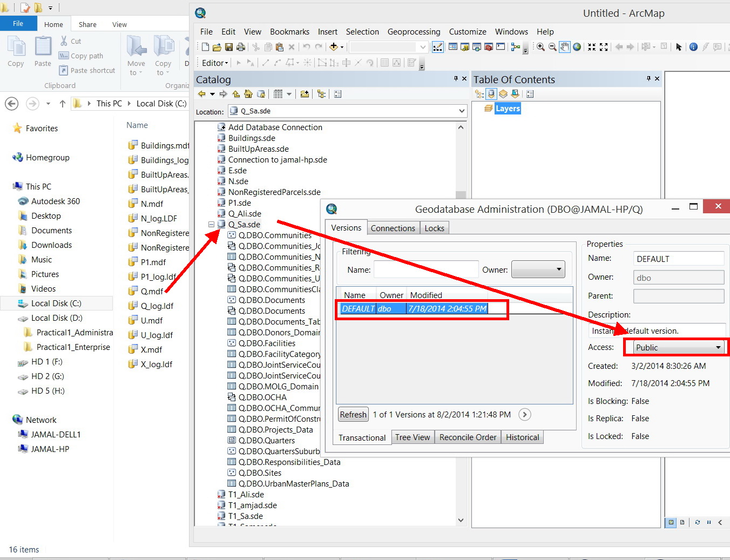Open the Explorer recent locations dropdown arrow
This screenshot has height=560, width=730.
(48, 103)
